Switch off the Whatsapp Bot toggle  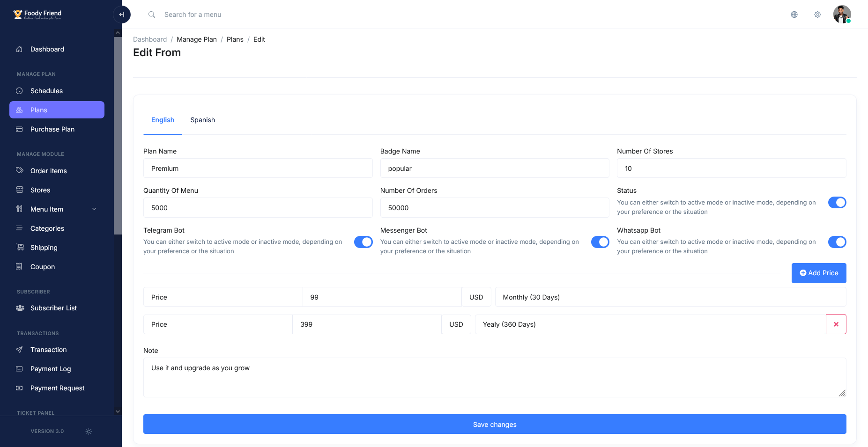pyautogui.click(x=837, y=242)
